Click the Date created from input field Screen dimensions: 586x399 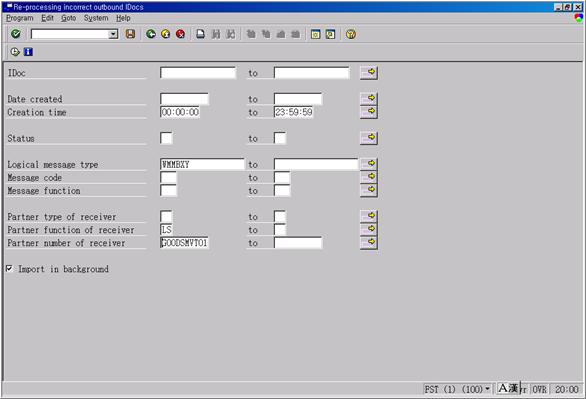pyautogui.click(x=184, y=99)
